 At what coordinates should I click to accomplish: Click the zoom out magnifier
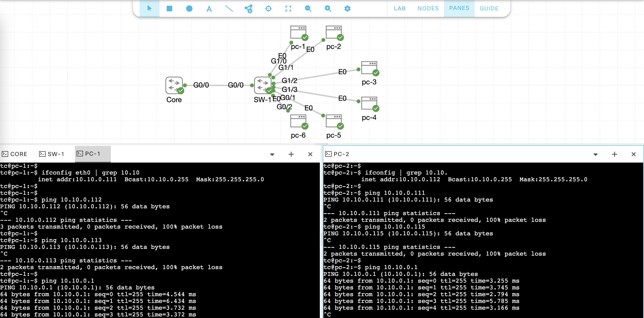308,9
